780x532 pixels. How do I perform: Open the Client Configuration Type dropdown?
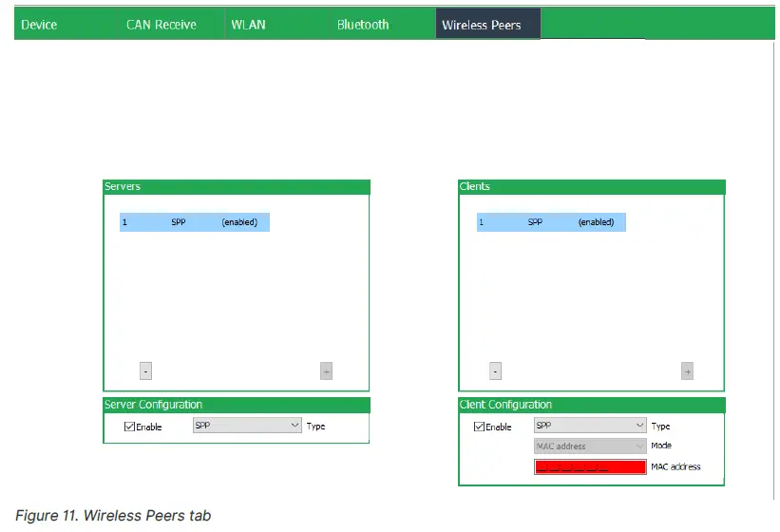point(590,427)
